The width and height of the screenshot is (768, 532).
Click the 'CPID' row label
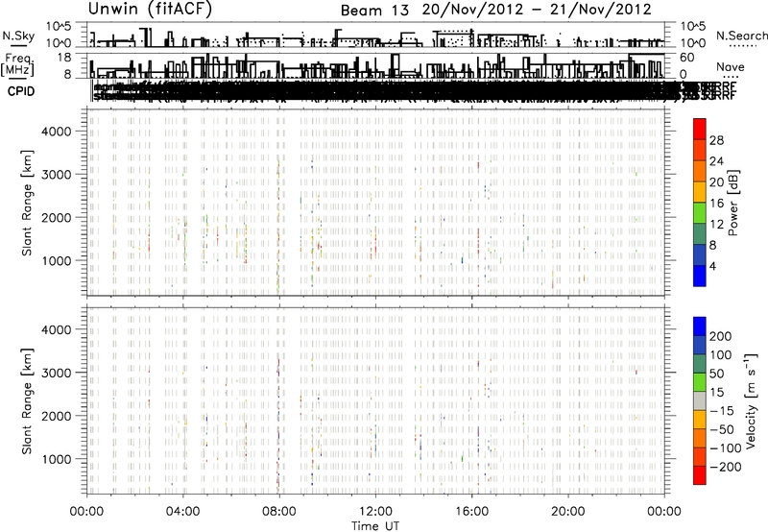tap(21, 91)
